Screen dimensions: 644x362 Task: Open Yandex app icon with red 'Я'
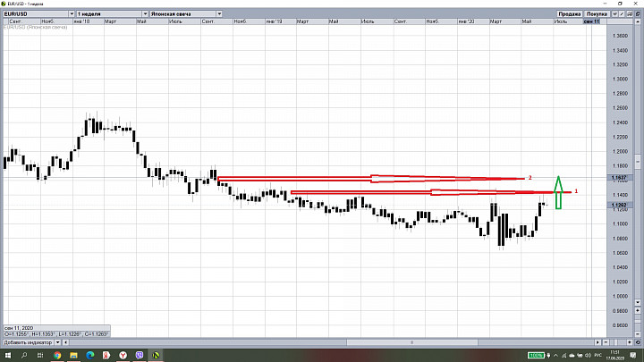click(106, 355)
